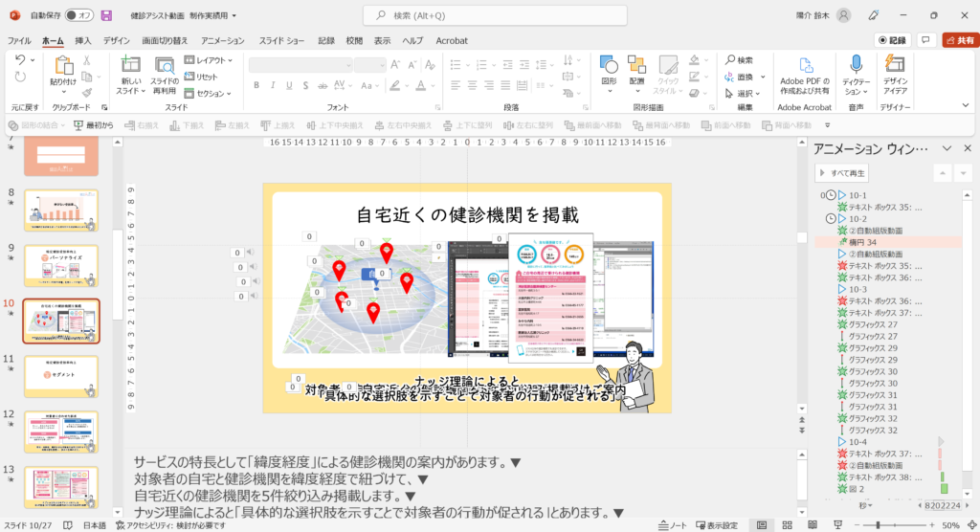Switch to slide sorter view in status bar
Screen dimensions: 980x532
785,525
